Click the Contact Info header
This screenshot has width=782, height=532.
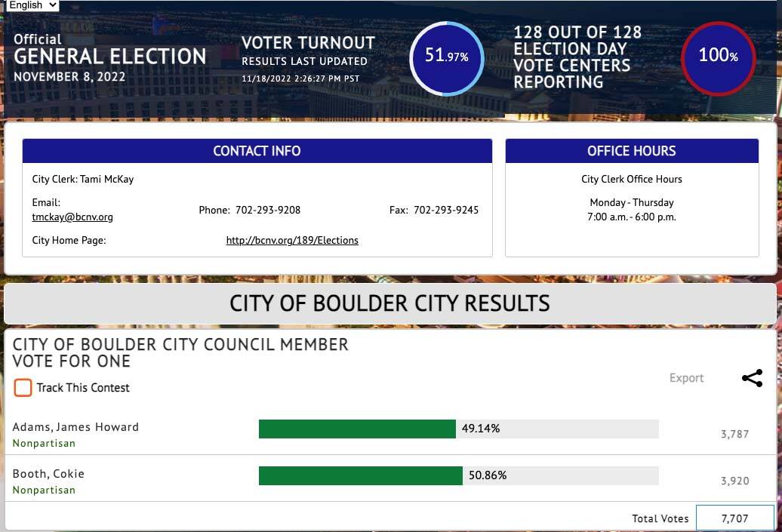tap(257, 151)
